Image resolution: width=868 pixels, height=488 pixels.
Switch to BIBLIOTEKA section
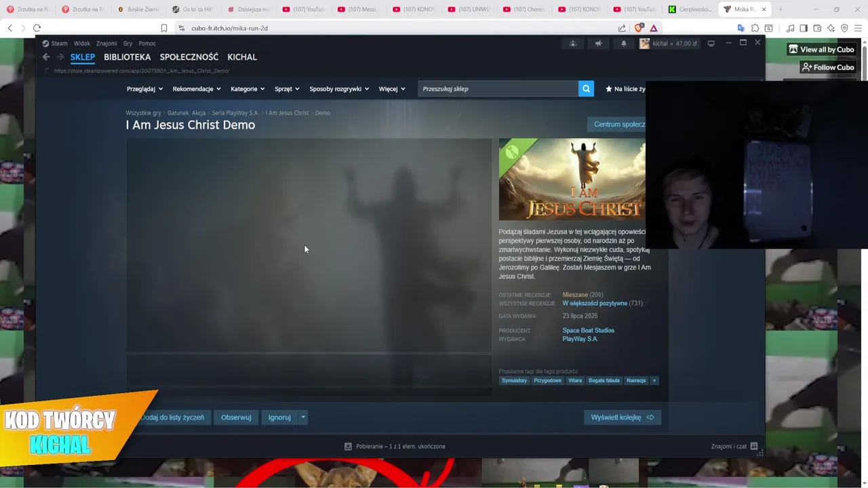pyautogui.click(x=127, y=57)
